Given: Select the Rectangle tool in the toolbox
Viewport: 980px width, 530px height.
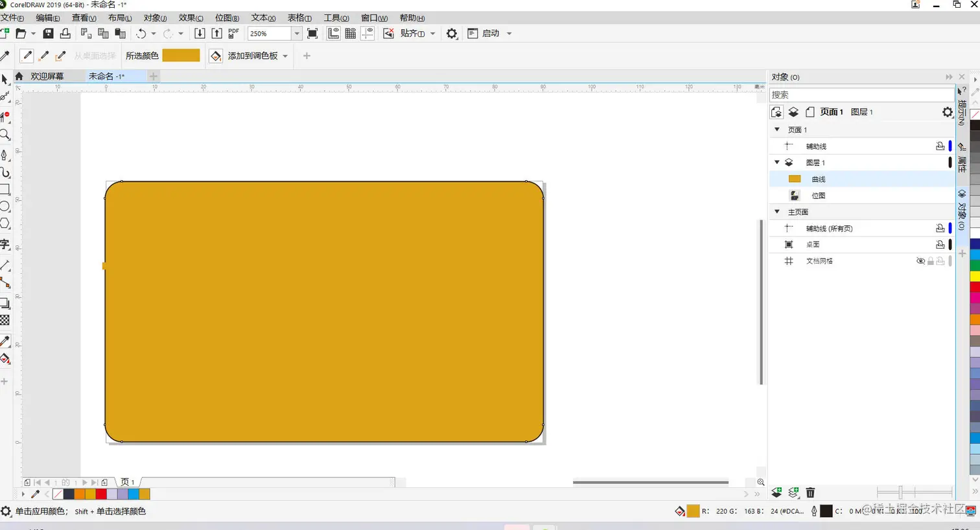Looking at the screenshot, I should point(5,189).
